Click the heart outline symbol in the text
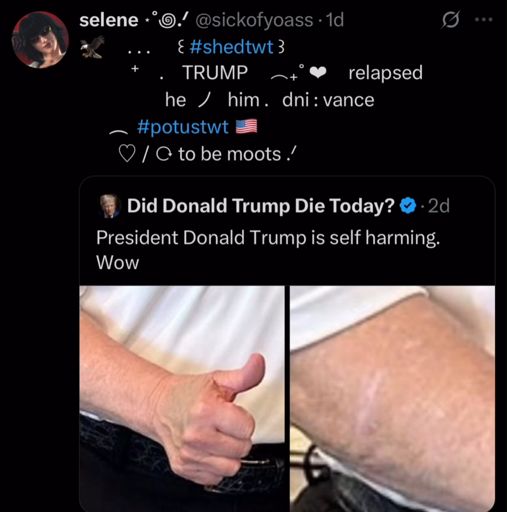Image resolution: width=507 pixels, height=512 pixels. tap(127, 154)
